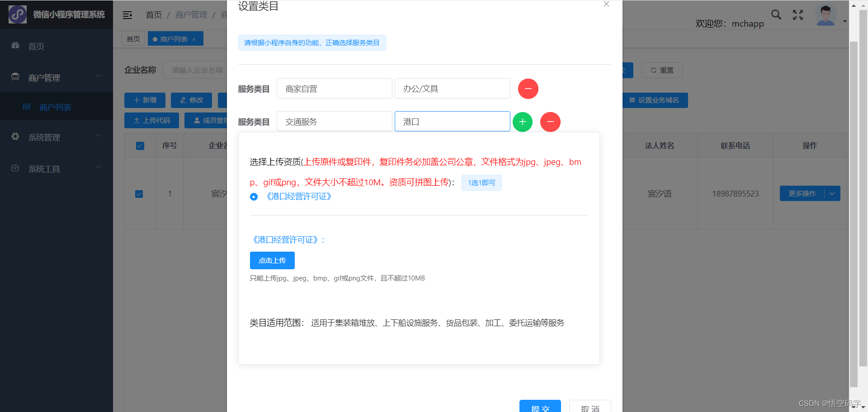Image resolution: width=868 pixels, height=412 pixels.
Task: Expand the 系统管理 sidebar menu
Action: pos(57,137)
